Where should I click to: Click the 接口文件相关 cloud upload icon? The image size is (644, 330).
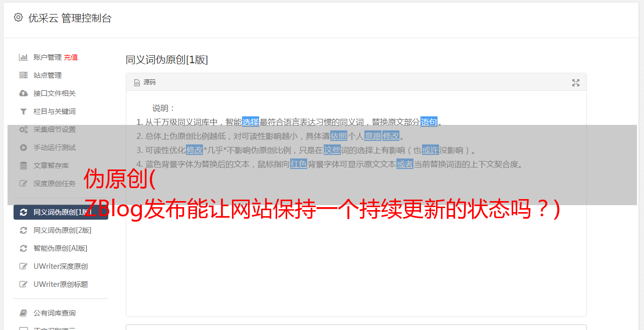click(23, 93)
